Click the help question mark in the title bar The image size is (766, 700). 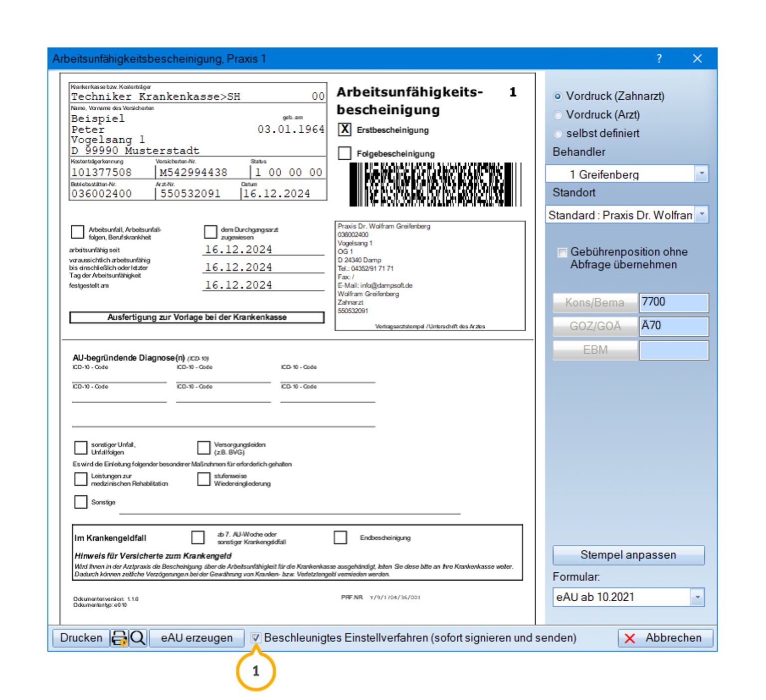[x=659, y=59]
